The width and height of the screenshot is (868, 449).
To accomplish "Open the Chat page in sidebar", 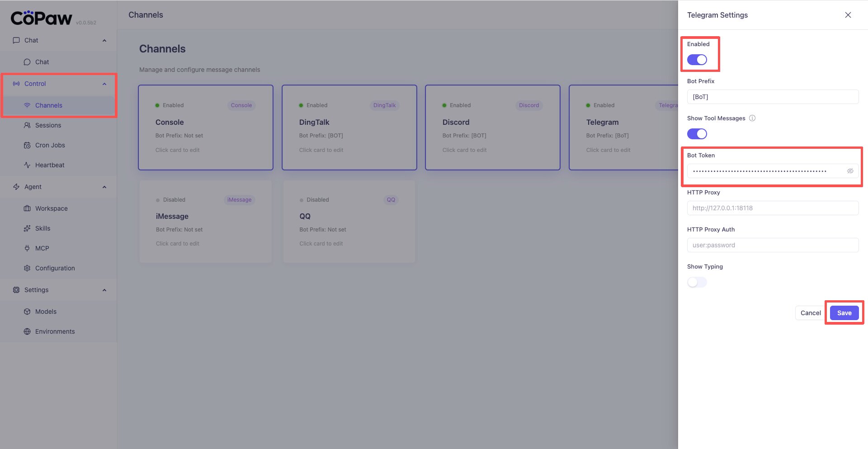I will (59, 62).
